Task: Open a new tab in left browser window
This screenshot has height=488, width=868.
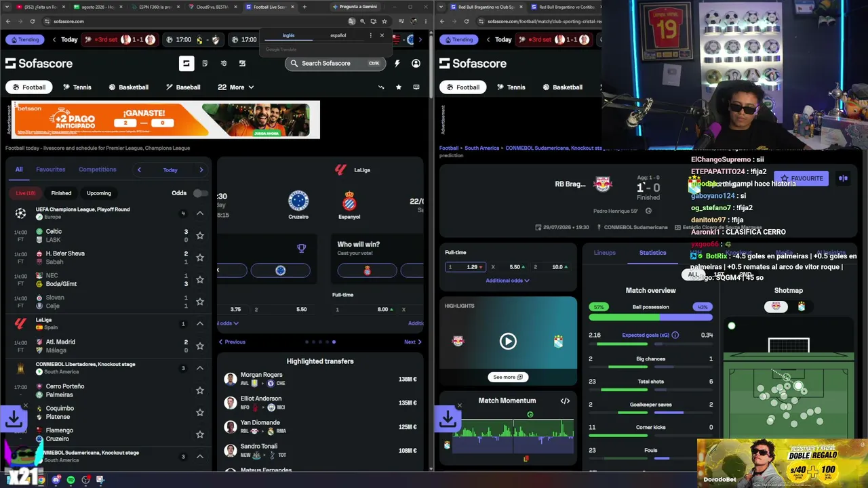Action: point(304,7)
